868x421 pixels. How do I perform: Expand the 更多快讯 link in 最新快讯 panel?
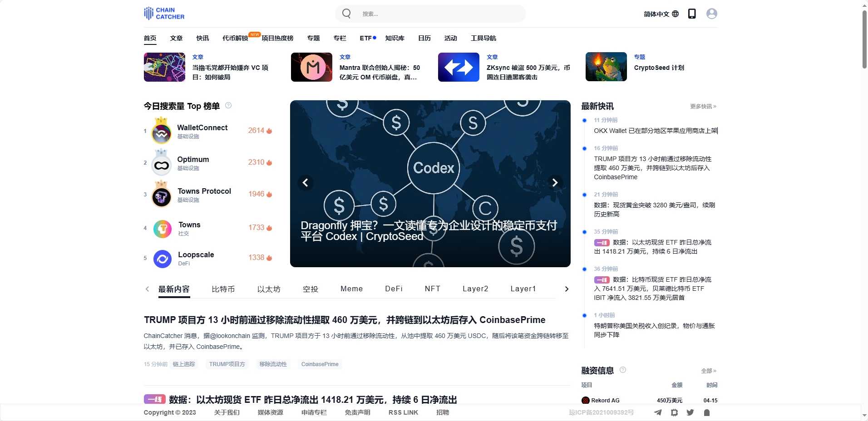click(702, 106)
